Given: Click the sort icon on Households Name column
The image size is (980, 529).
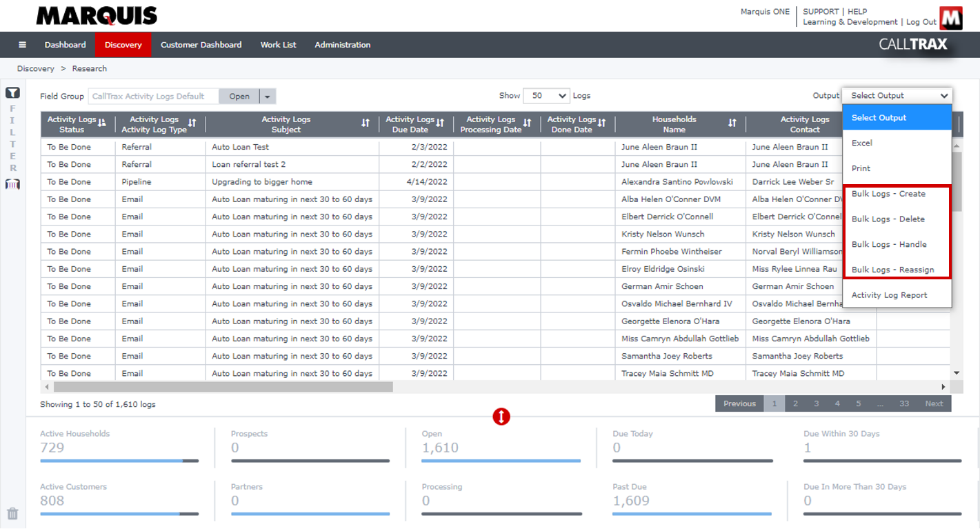Looking at the screenshot, I should 731,123.
